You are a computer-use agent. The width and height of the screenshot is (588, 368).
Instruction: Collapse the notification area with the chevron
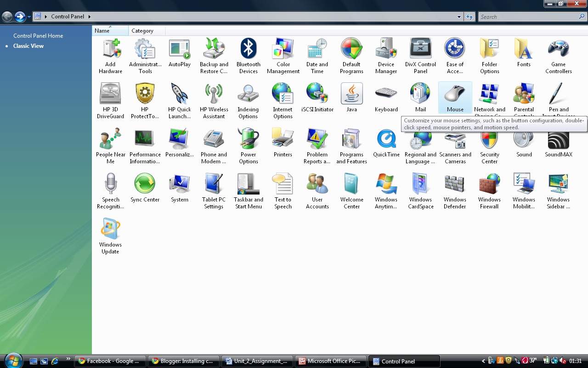point(484,361)
